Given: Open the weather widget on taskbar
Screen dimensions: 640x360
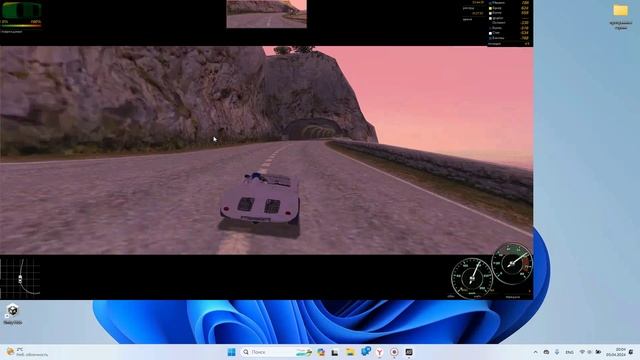Looking at the screenshot, I should click(27, 352).
